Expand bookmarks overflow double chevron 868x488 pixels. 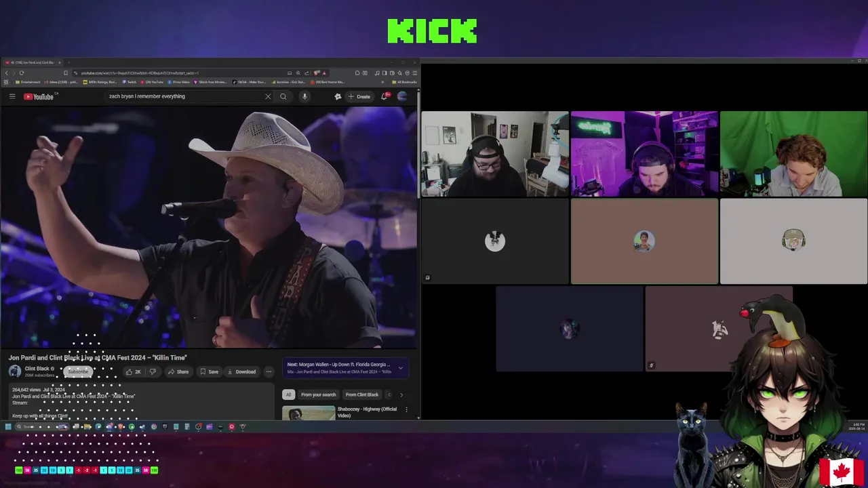point(382,82)
